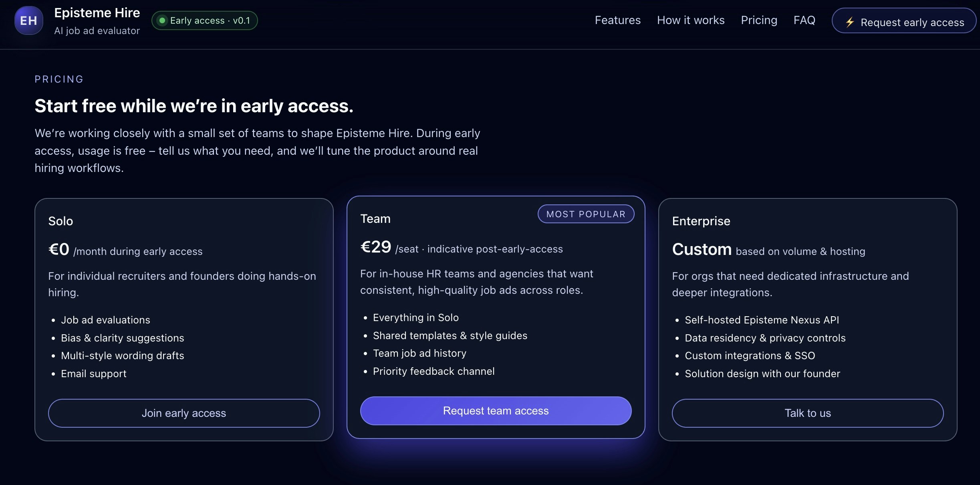Click the Solo plan card heading

pyautogui.click(x=60, y=221)
